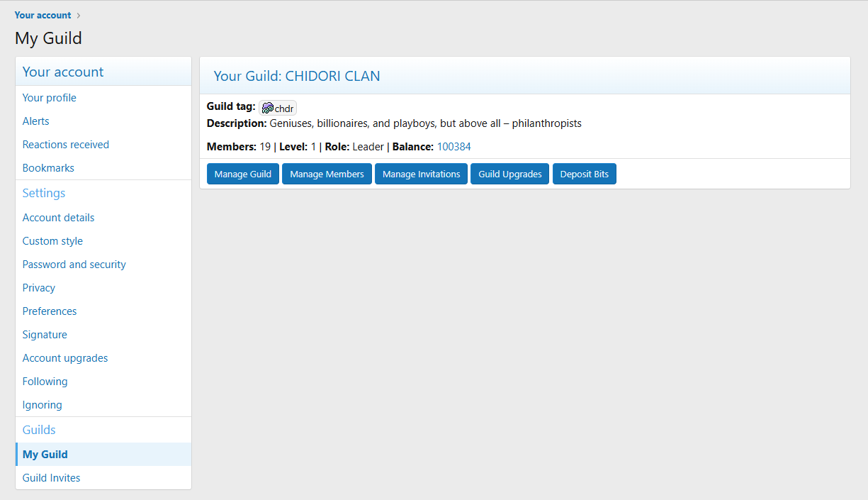Open the Manage Guild button
Image resolution: width=868 pixels, height=500 pixels.
click(243, 174)
